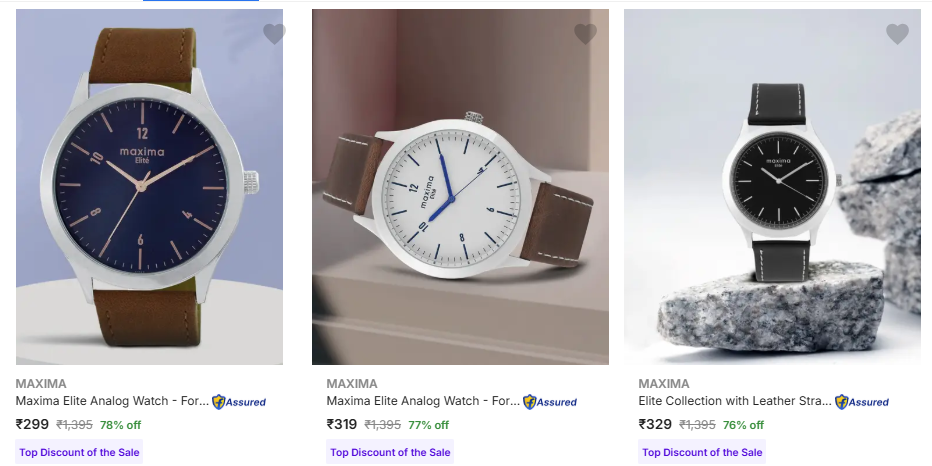Click the ₹319 price of second watch

click(342, 424)
